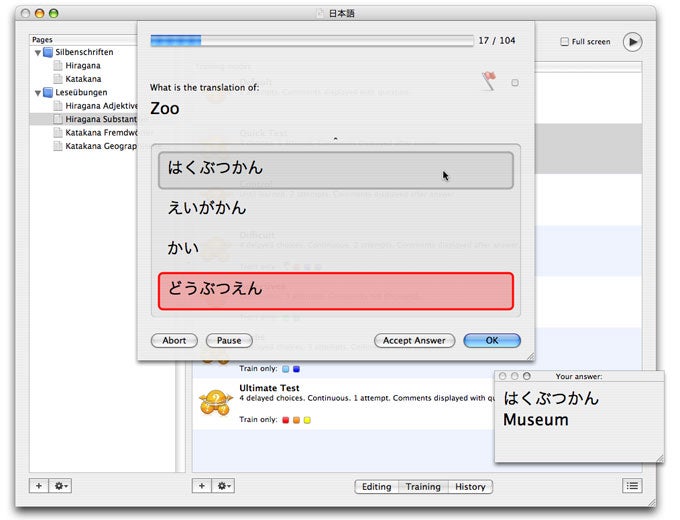
Task: Click the quiz progress bar
Action: click(x=312, y=41)
